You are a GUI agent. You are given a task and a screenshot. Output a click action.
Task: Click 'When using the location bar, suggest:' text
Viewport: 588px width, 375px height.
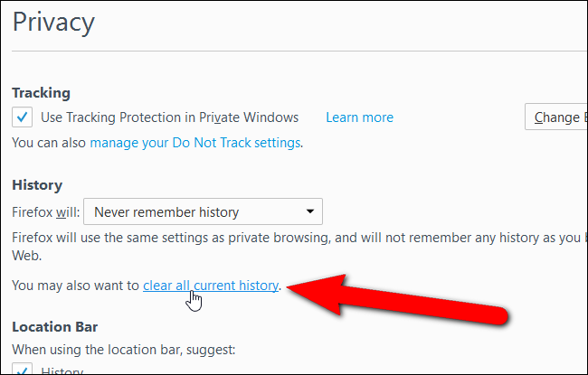[124, 350]
